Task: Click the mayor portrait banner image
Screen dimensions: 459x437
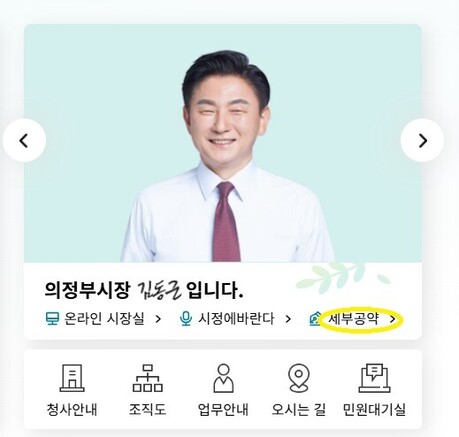Action: pos(223,143)
